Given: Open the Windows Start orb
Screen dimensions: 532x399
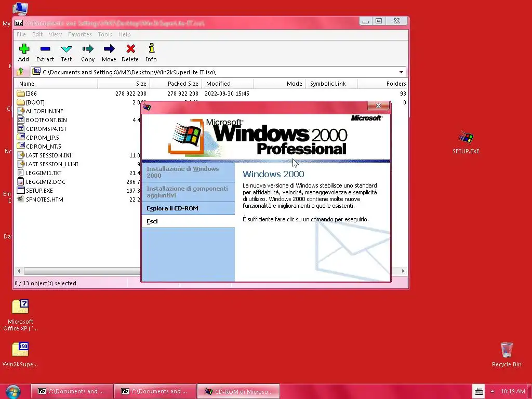Looking at the screenshot, I should pos(13,392).
